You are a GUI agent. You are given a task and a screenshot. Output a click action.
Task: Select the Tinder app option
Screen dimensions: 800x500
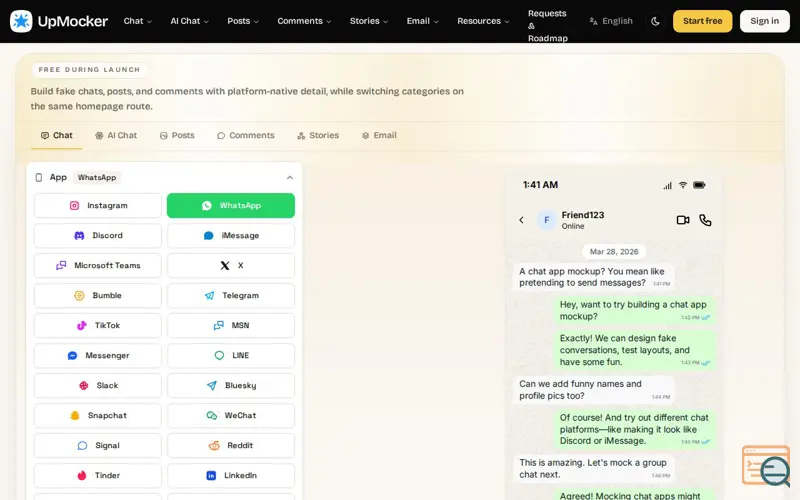97,476
